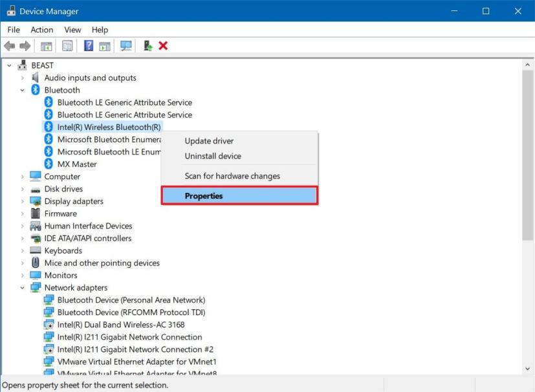Expand the Keyboards chevron
This screenshot has height=392, width=535.
coord(23,251)
